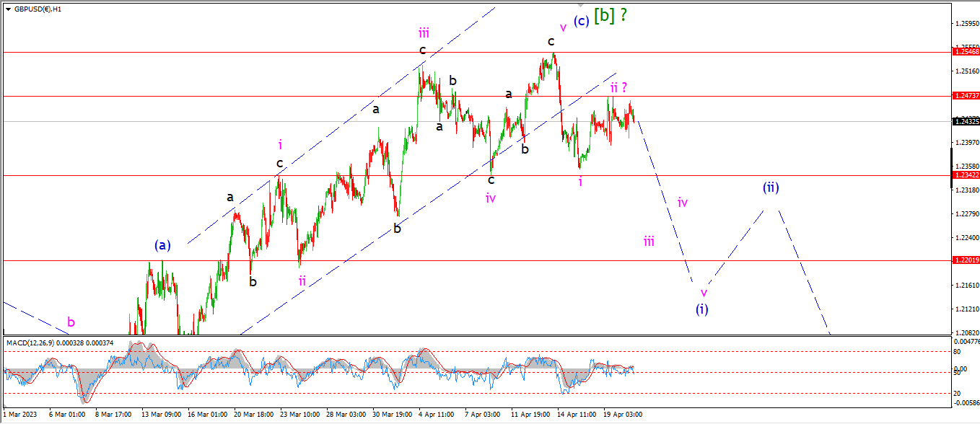Click the current price 1.24325 marker
The image size is (980, 424).
(x=966, y=121)
